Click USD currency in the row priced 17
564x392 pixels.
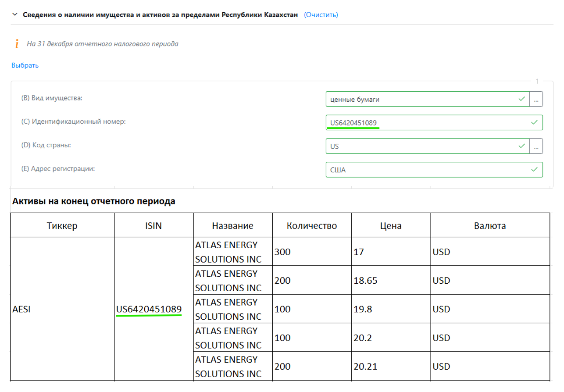pos(490,252)
